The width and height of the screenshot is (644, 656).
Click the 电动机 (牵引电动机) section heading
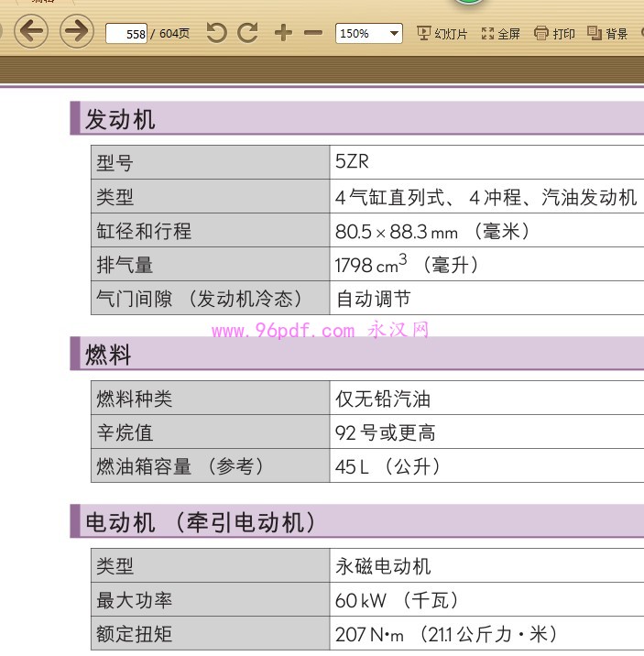[202, 522]
